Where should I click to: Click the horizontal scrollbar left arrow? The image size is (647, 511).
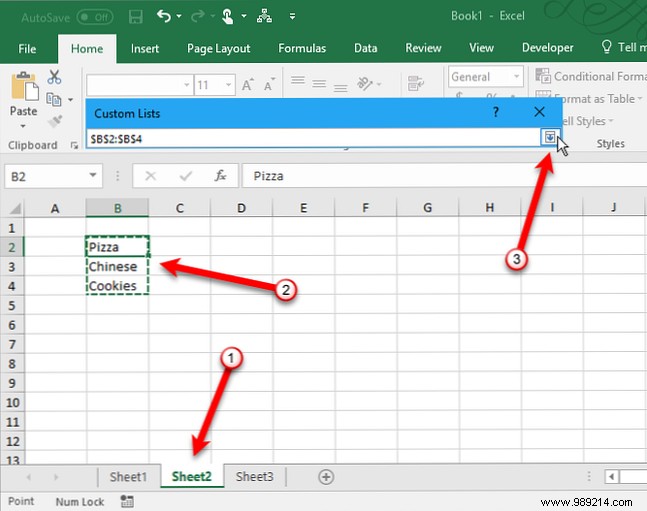click(x=612, y=477)
